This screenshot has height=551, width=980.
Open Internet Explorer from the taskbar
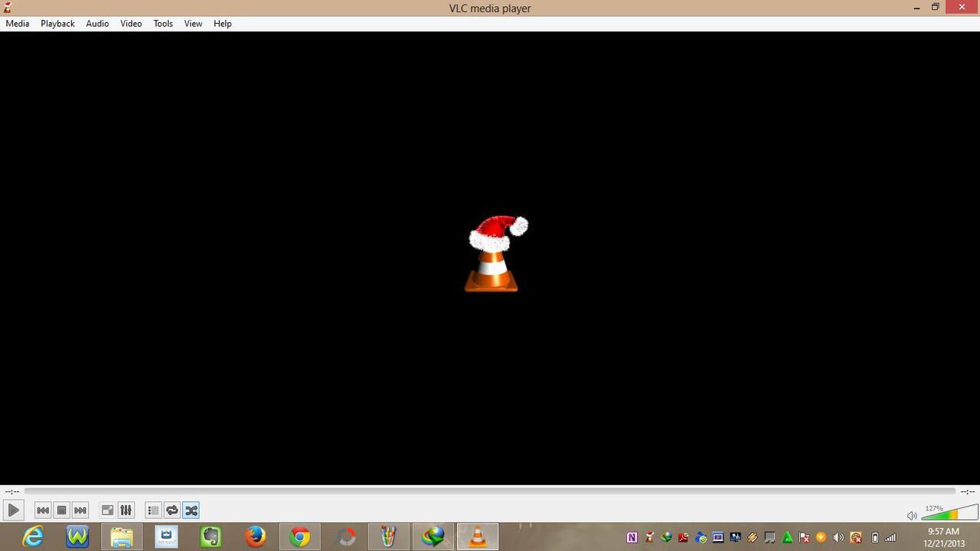click(x=33, y=536)
